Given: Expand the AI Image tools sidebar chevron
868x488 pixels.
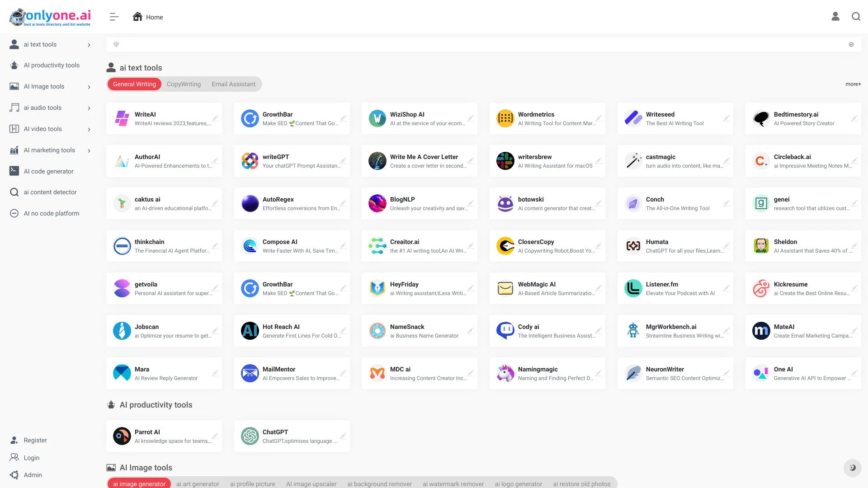Looking at the screenshot, I should point(89,87).
